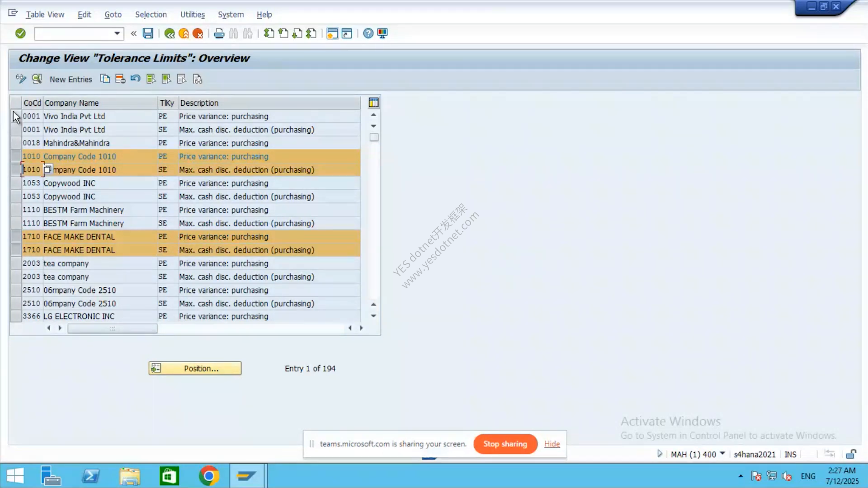Click the Select Block icon

point(166,79)
